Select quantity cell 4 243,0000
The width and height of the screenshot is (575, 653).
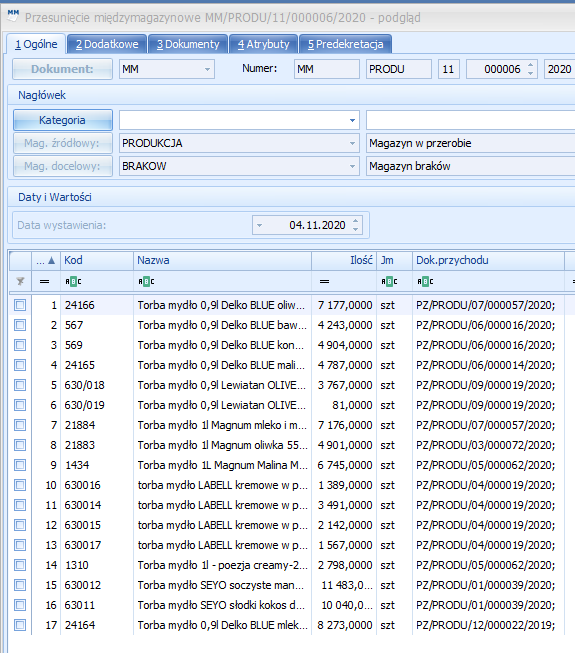(344, 325)
